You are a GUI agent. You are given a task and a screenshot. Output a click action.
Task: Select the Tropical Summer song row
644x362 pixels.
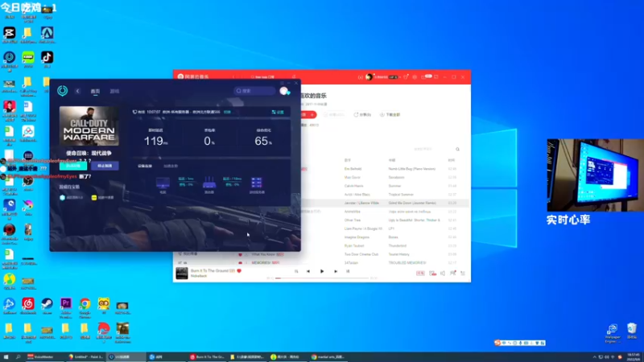click(386, 195)
